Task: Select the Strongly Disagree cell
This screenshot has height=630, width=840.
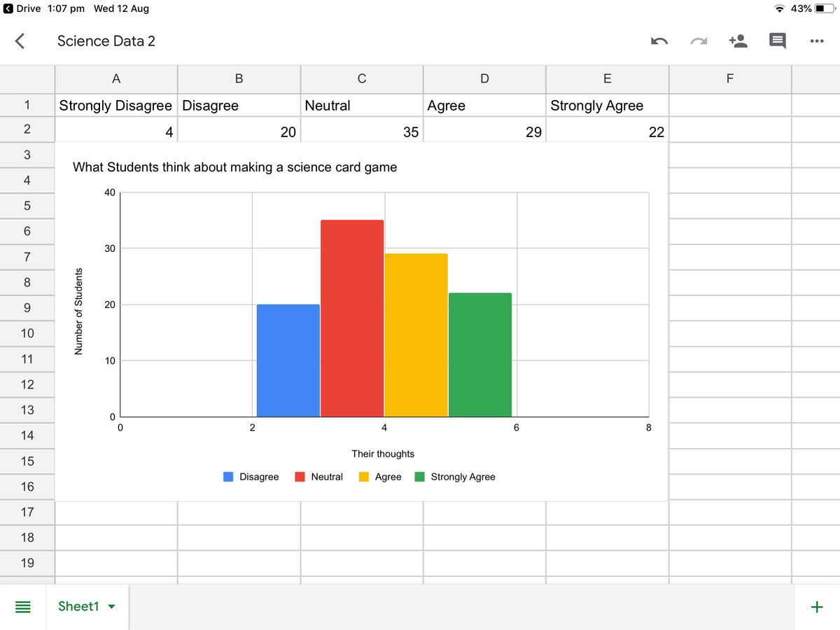Action: tap(116, 106)
